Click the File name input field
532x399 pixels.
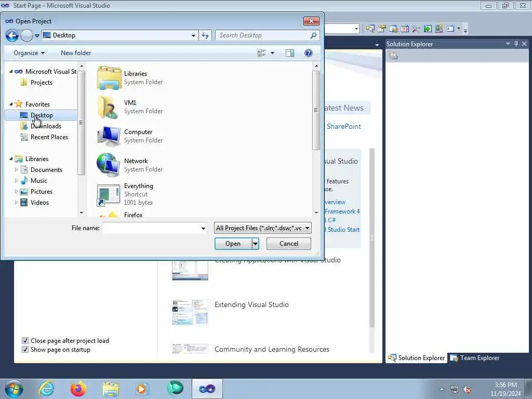click(x=151, y=228)
